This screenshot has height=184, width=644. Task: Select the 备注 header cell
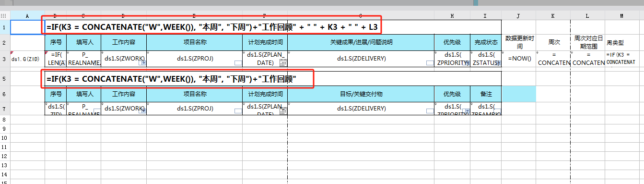(486, 94)
